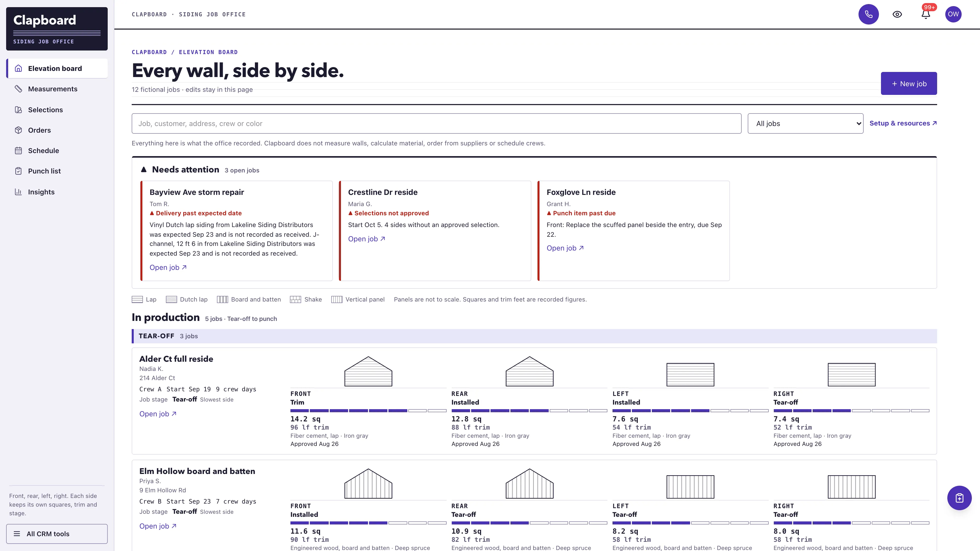Open the Setup & resources link
980x551 pixels.
[x=903, y=123]
